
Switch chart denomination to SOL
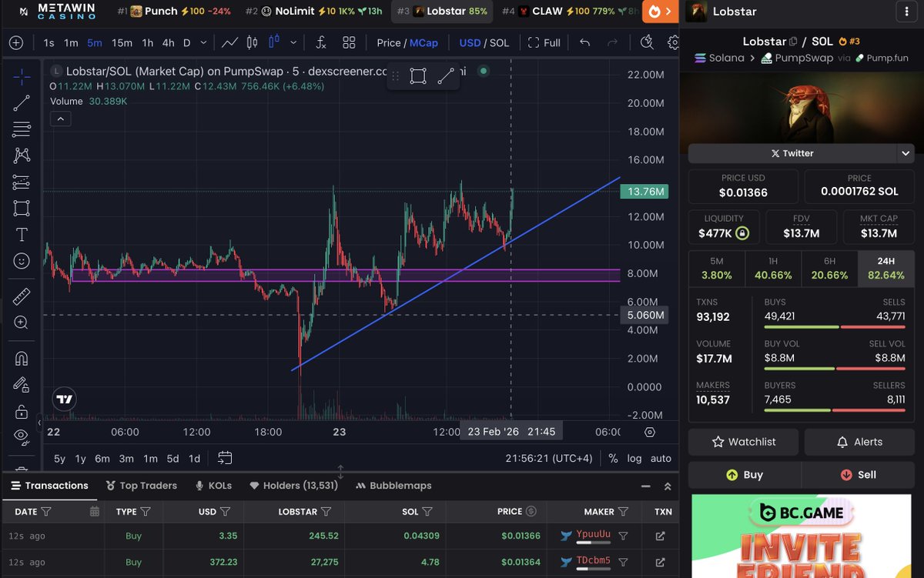pos(499,43)
